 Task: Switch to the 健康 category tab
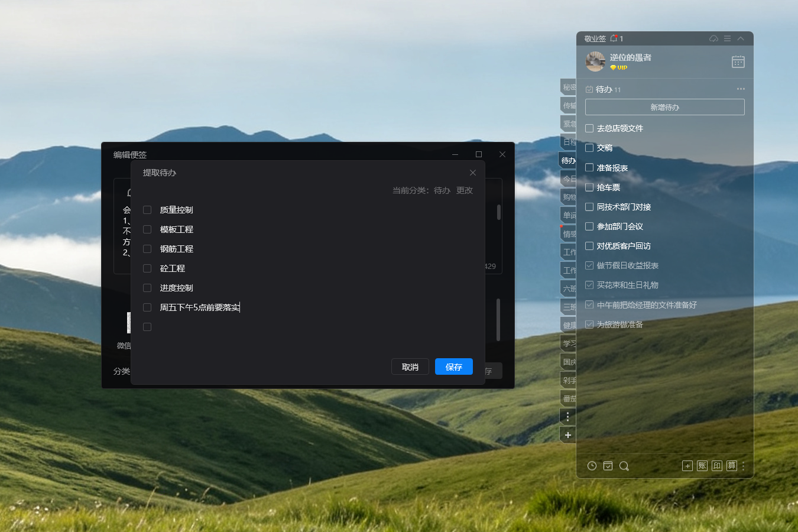[568, 325]
